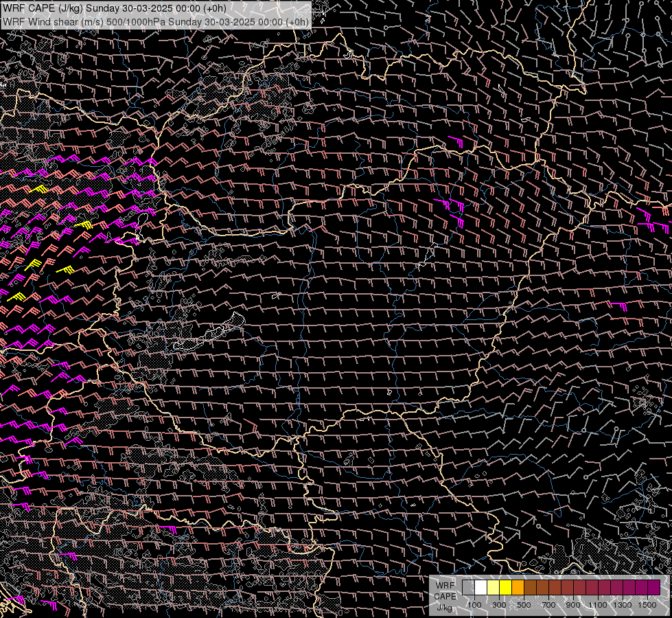Viewport: 672px width, 618px height.
Task: Click the '1300' legend label
Action: coord(623,605)
